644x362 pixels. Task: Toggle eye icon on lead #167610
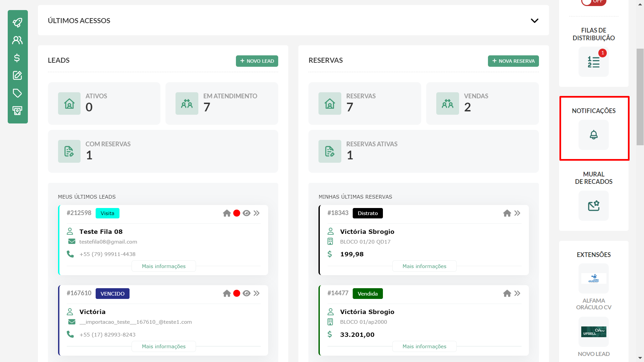click(x=247, y=294)
